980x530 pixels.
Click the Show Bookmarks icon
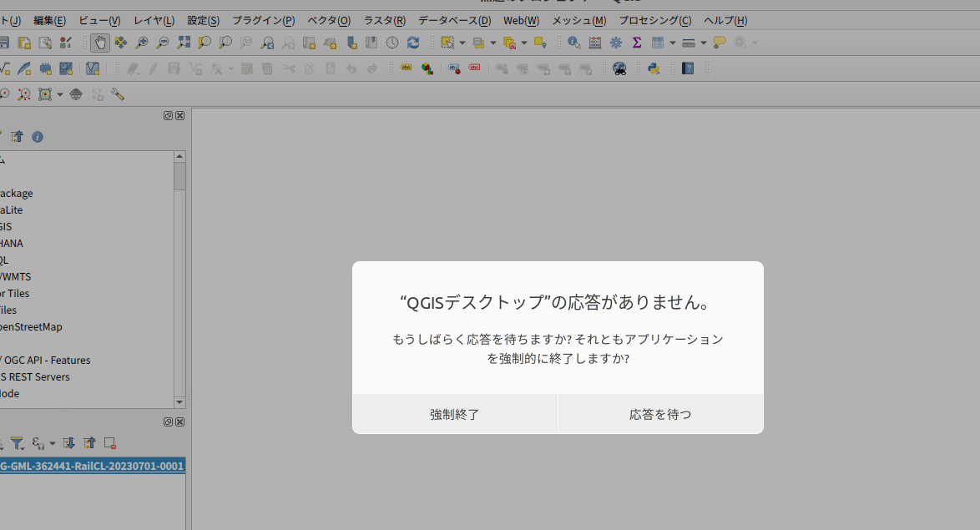click(x=371, y=43)
